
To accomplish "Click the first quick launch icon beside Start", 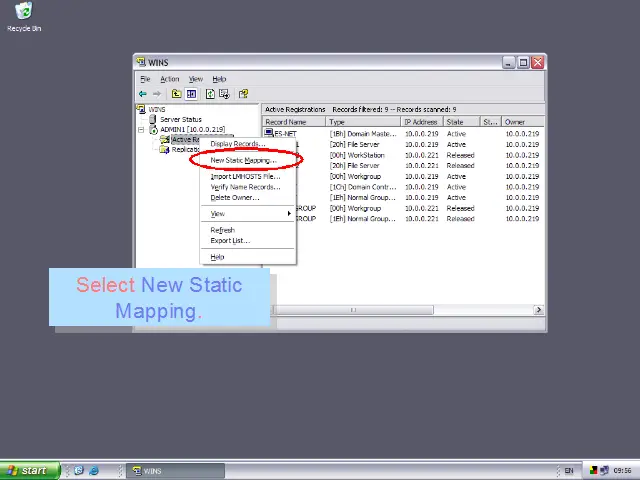I will (x=79, y=471).
